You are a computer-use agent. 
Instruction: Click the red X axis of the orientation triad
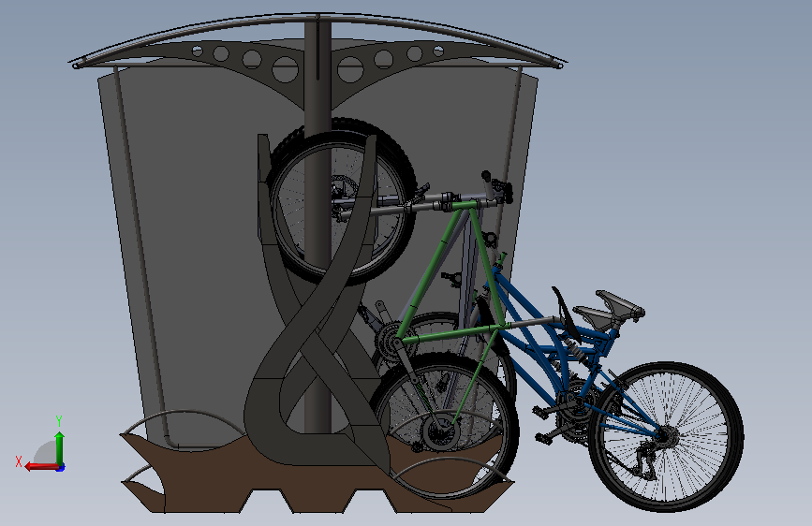coord(41,467)
